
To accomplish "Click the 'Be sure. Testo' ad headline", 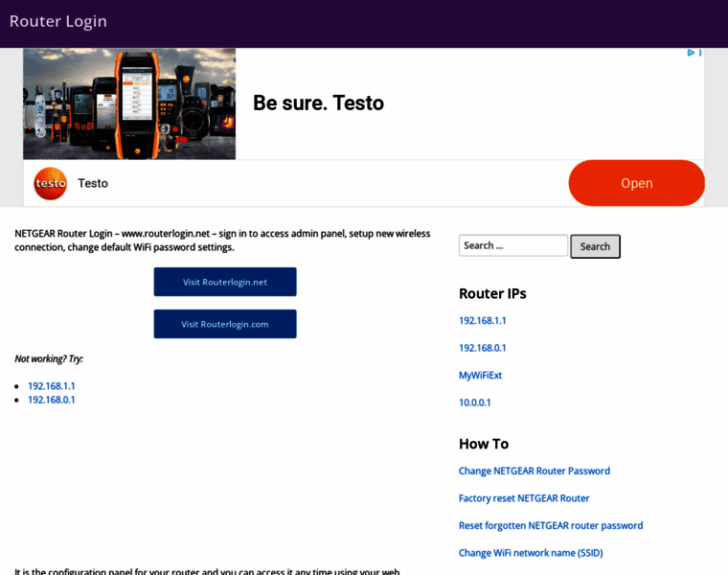I will pos(318,103).
